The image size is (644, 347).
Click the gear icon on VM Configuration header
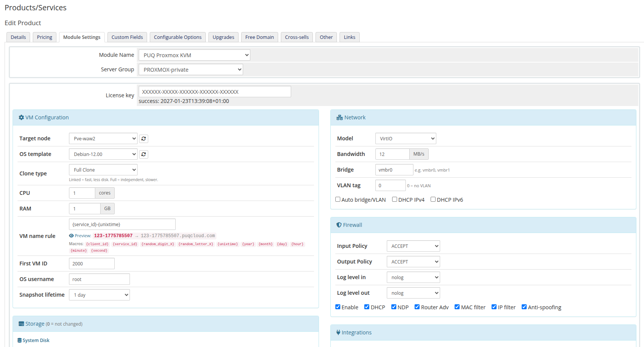(x=21, y=117)
